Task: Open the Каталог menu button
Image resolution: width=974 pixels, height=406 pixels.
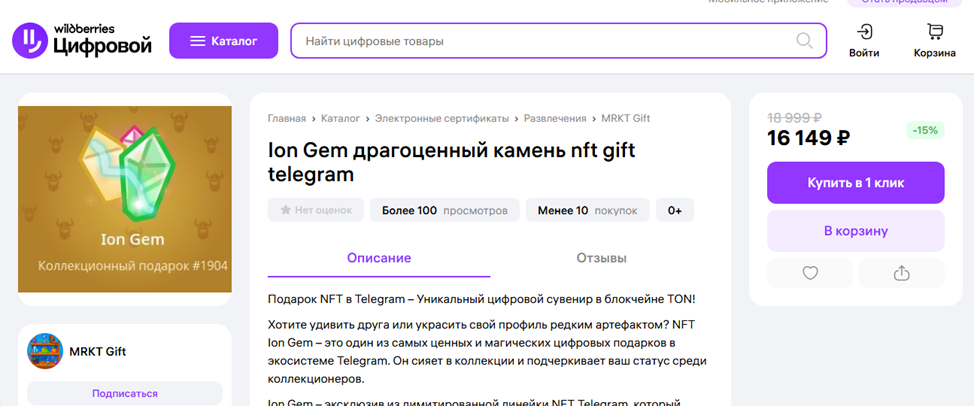Action: 224,41
